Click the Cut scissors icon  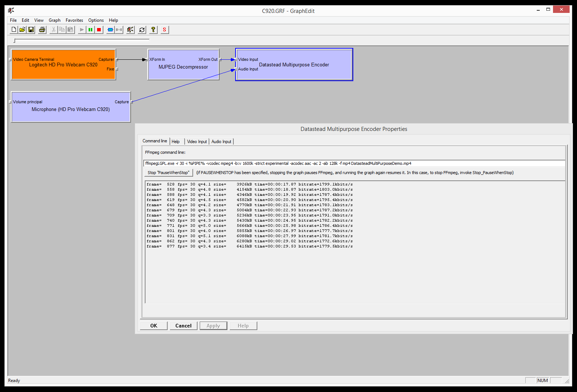pyautogui.click(x=53, y=30)
